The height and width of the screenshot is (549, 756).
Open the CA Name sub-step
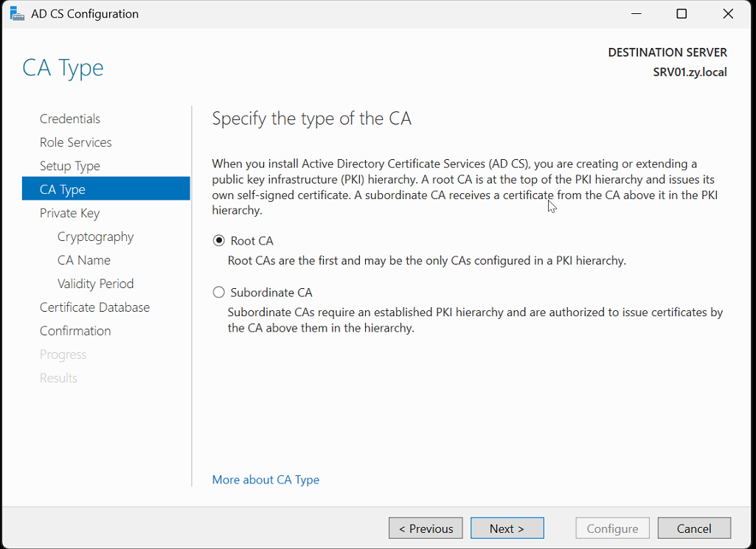pyautogui.click(x=84, y=260)
